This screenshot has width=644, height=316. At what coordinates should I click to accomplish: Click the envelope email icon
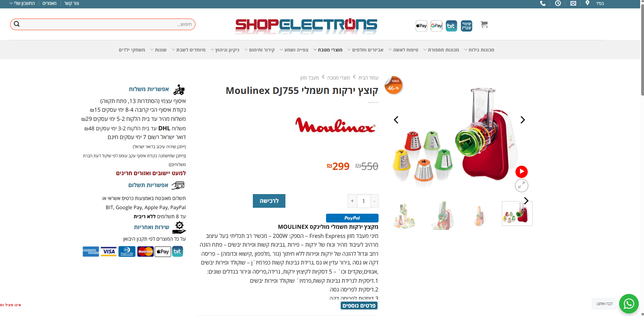pos(573,4)
